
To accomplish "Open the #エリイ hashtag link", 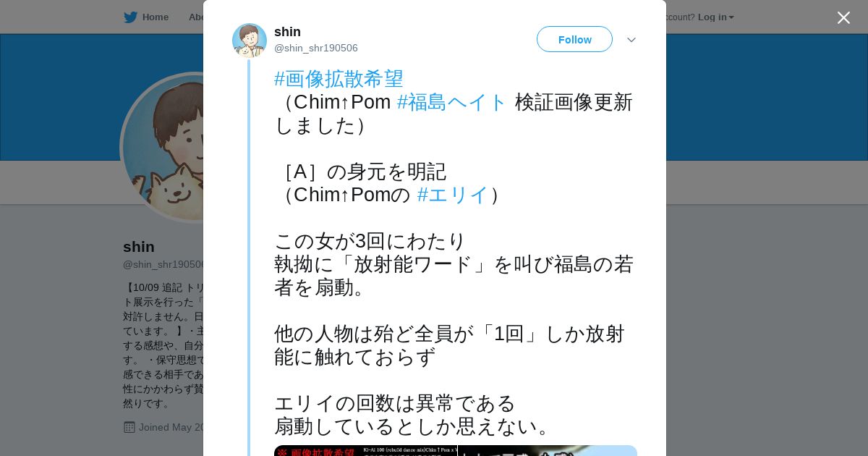I will coord(454,195).
